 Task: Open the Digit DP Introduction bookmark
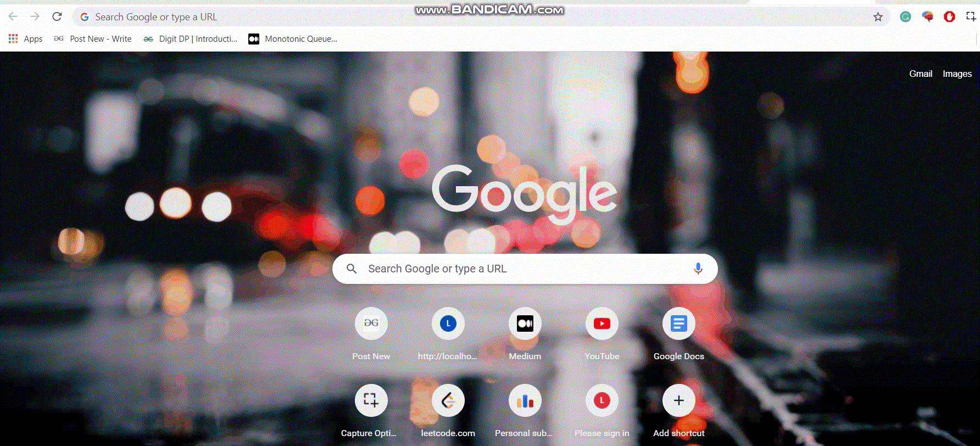(x=190, y=39)
